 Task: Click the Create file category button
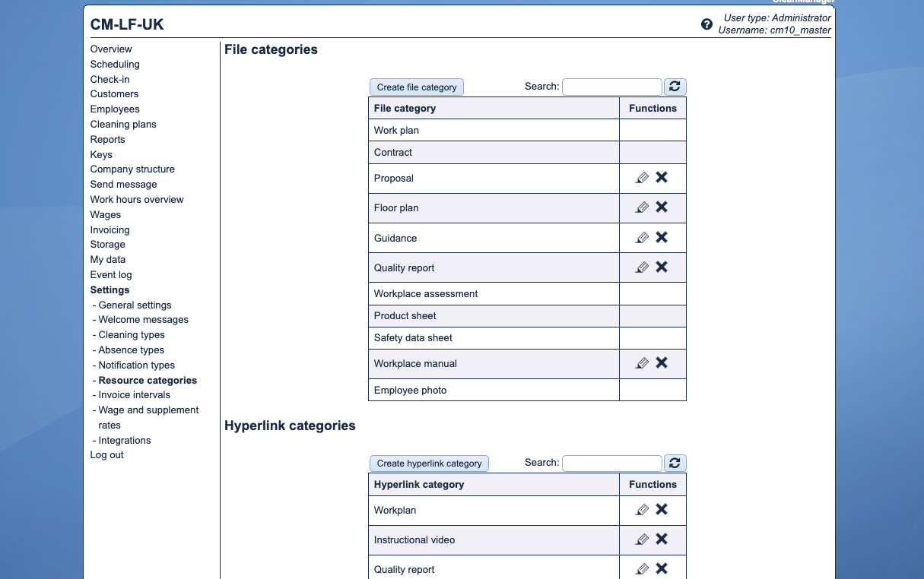tap(416, 87)
